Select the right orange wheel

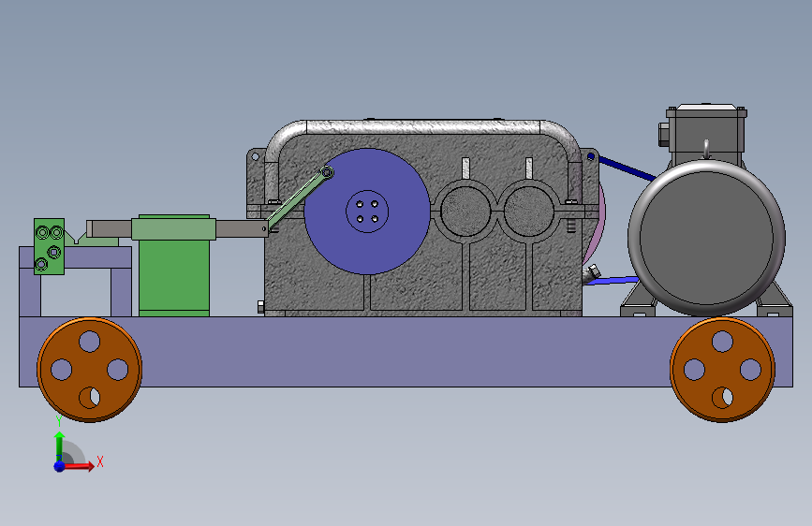(x=722, y=370)
